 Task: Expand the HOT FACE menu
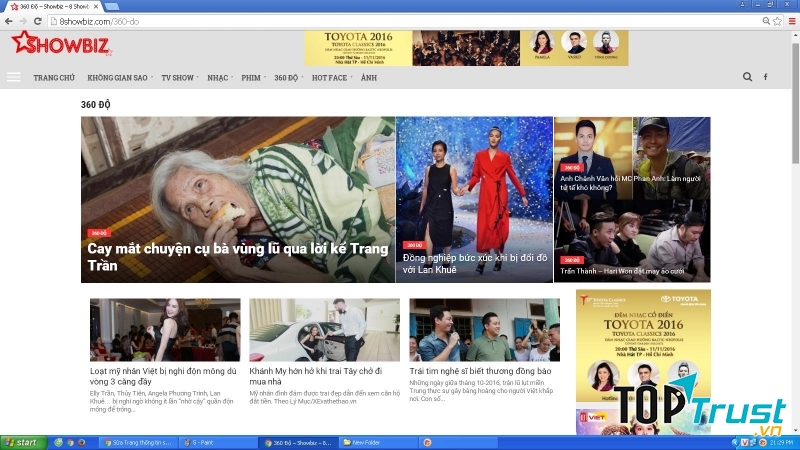coord(332,78)
